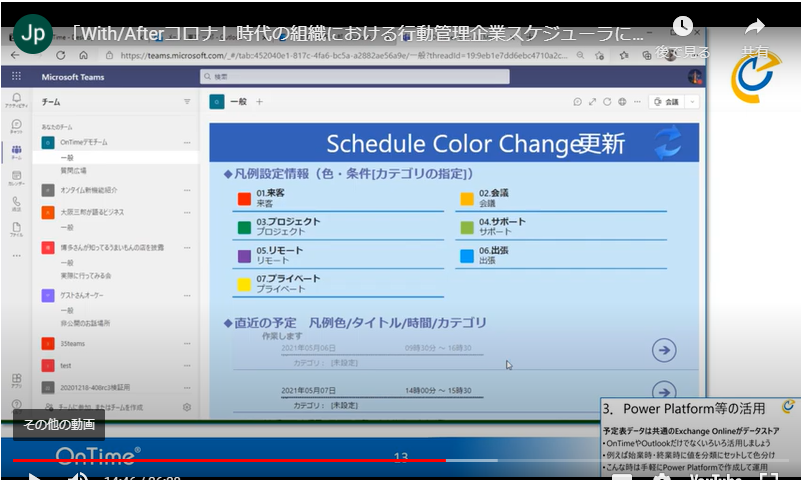This screenshot has height=480, width=801.
Task: Open the Files icon in Teams sidebar
Action: pyautogui.click(x=16, y=230)
